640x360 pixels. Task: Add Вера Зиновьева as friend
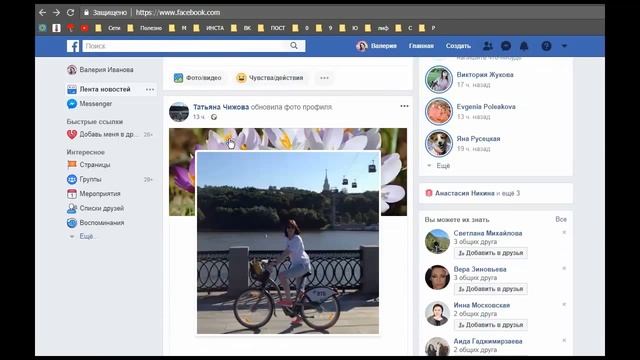coord(491,289)
